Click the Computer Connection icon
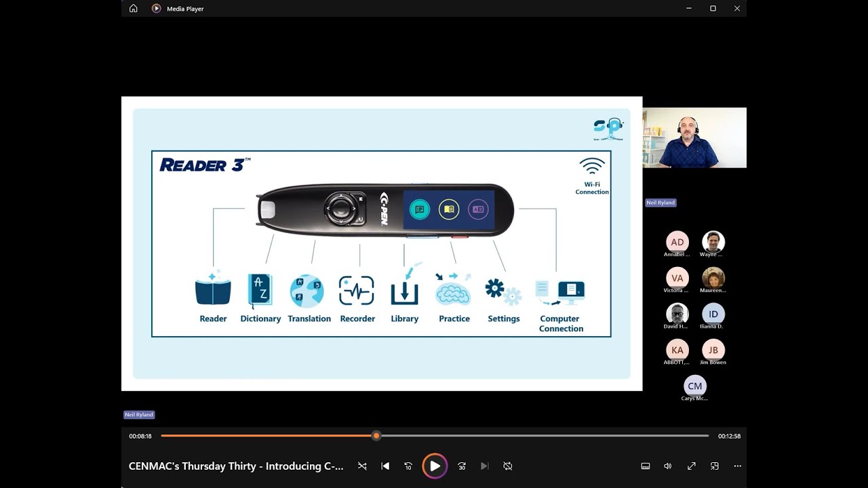Image resolution: width=868 pixels, height=488 pixels. (560, 293)
